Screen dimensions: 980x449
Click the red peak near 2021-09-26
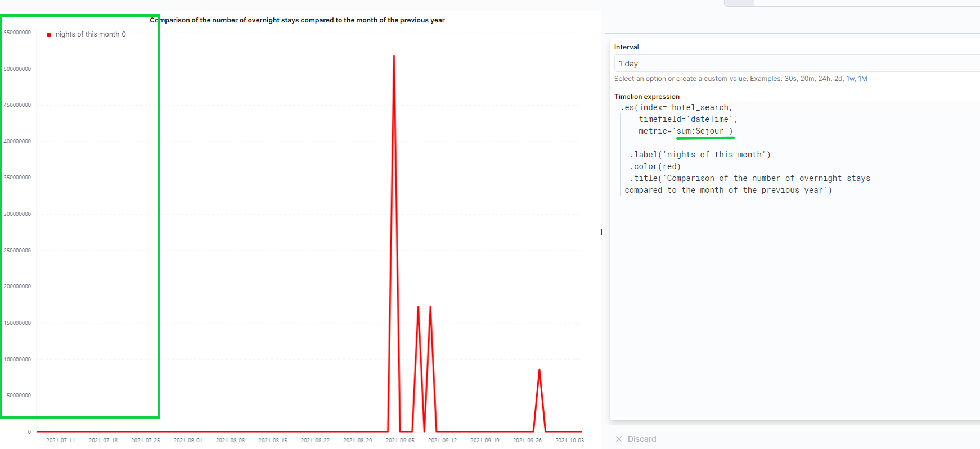pos(540,370)
